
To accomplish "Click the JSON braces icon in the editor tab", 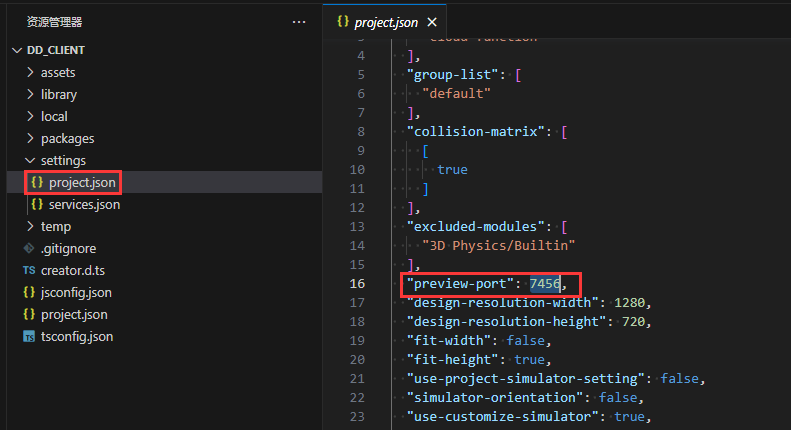I will (x=343, y=21).
